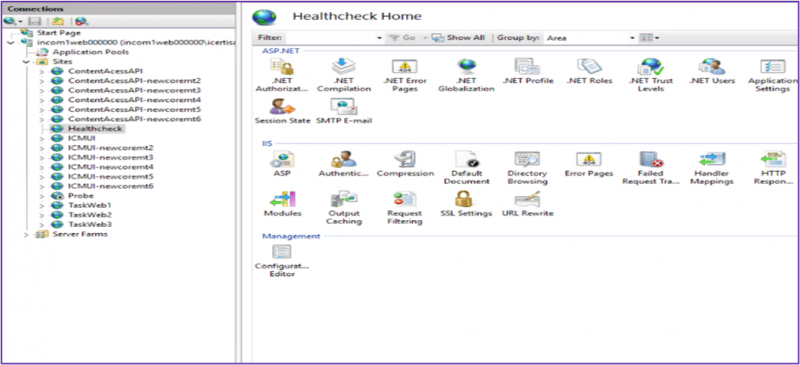
Task: Open the SSL Settings feature
Action: (466, 204)
